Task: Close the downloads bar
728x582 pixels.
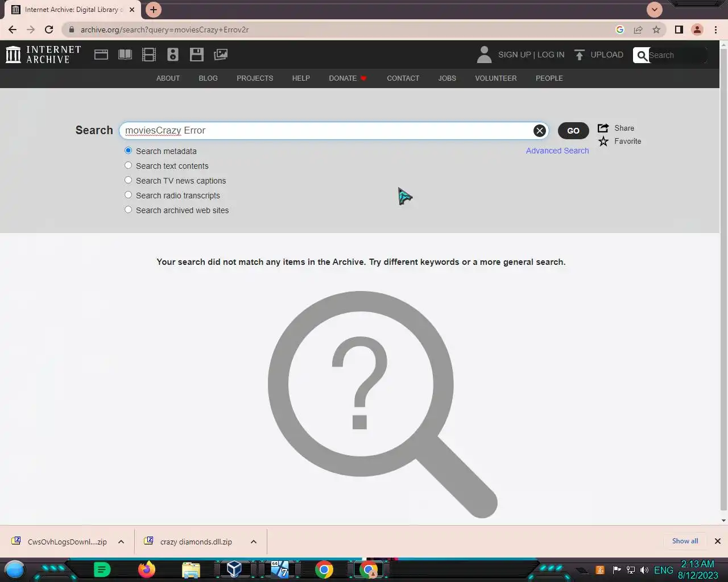Action: coord(718,541)
